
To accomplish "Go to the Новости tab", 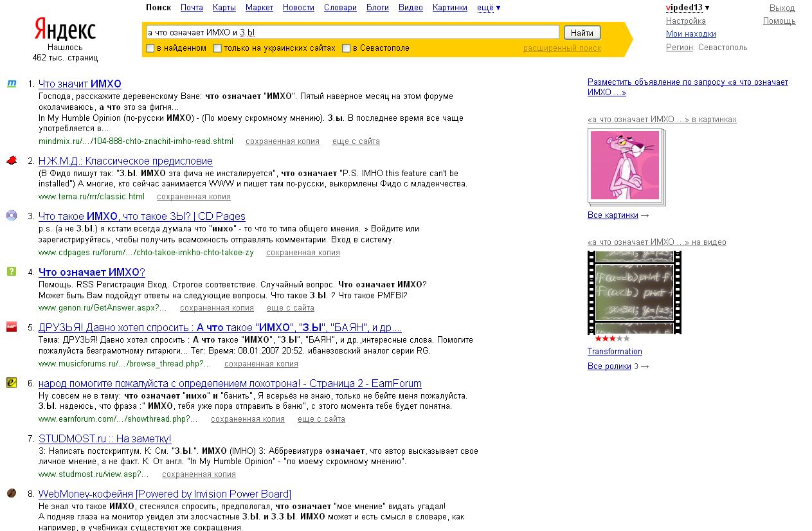I will point(298,8).
